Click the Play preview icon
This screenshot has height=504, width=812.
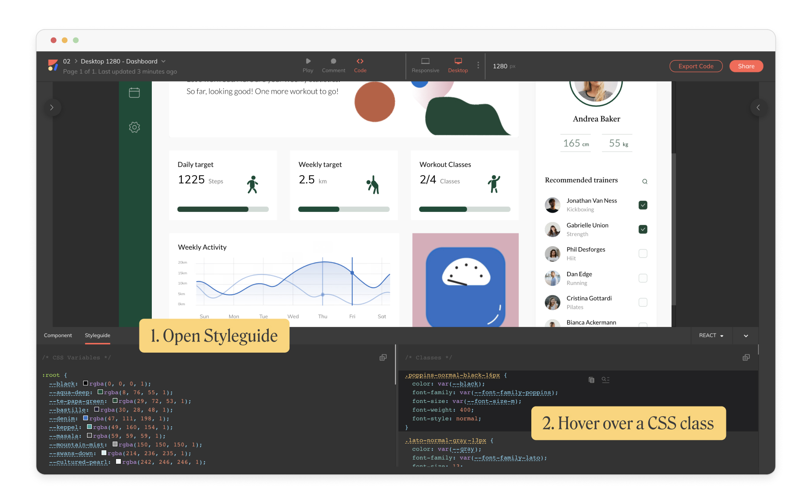tap(308, 61)
